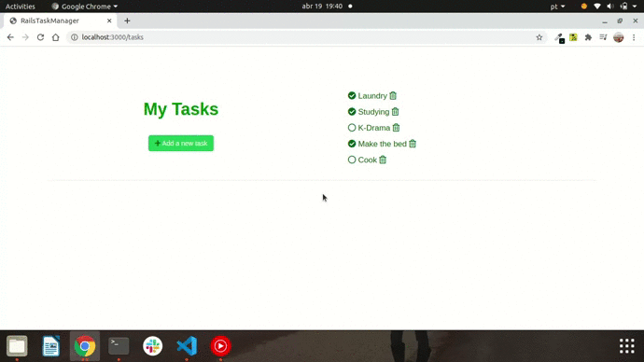Toggle Laundry task completion checkmark

coord(352,95)
